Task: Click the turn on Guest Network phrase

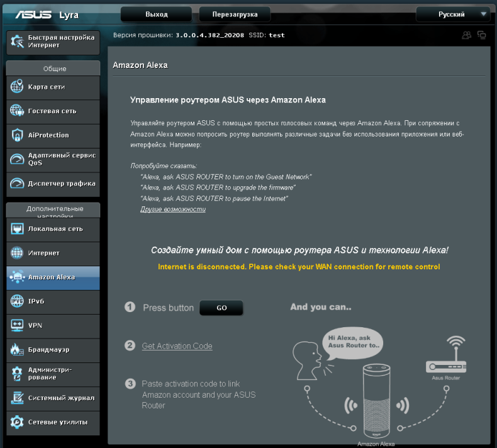Action: (226, 177)
